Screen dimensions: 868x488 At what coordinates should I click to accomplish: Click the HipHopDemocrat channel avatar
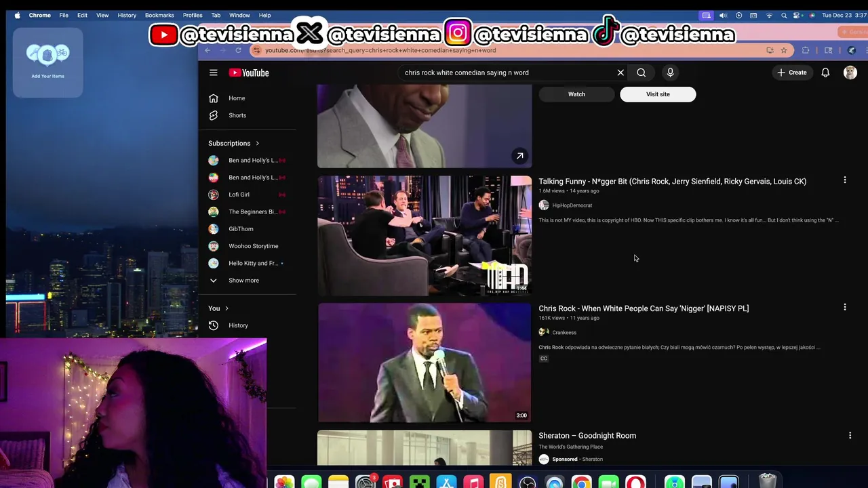tap(544, 205)
